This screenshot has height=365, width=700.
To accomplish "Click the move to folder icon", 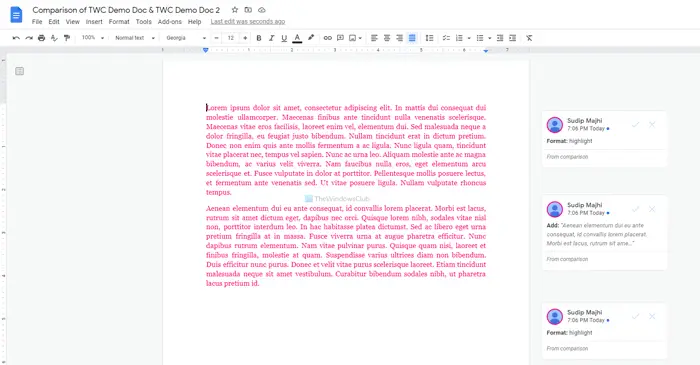I will [x=248, y=10].
